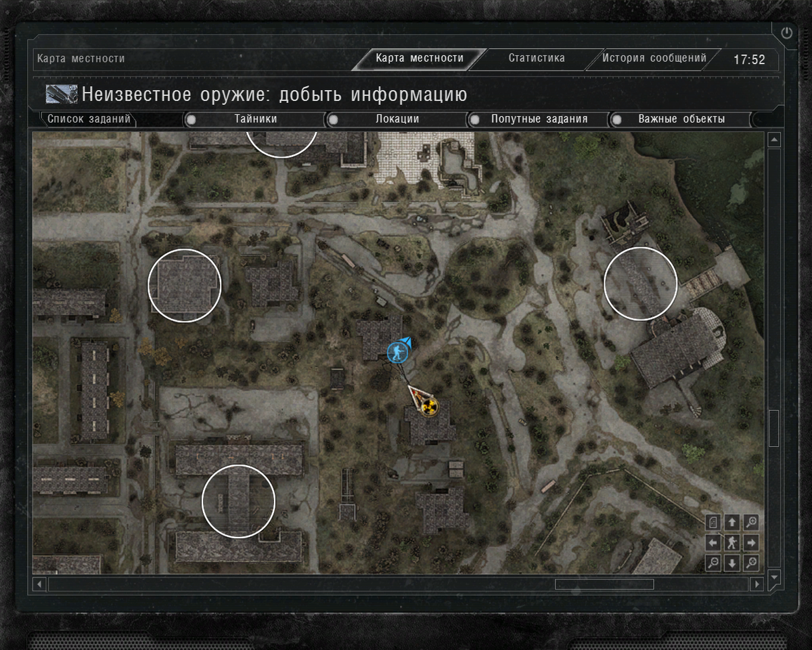Toggle the Попутные задания filter
The width and height of the screenshot is (812, 650).
point(539,119)
